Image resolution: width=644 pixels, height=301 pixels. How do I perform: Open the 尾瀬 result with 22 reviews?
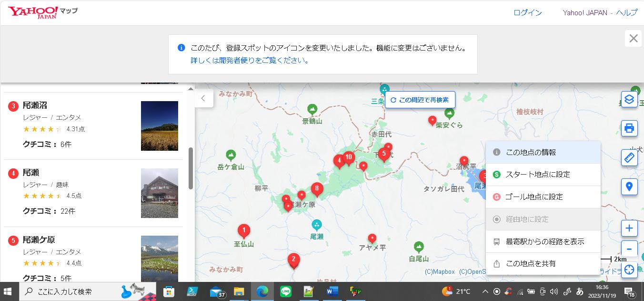point(31,173)
